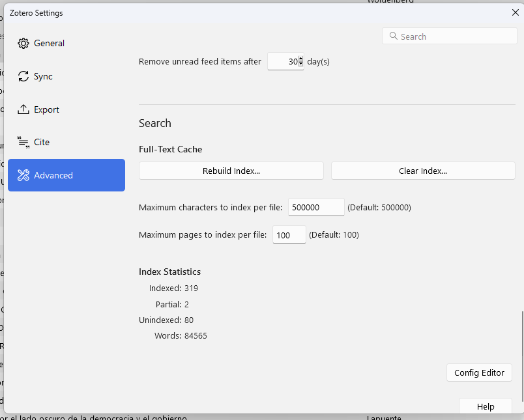Click the Rebuild Index button
The height and width of the screenshot is (420, 524).
(231, 171)
